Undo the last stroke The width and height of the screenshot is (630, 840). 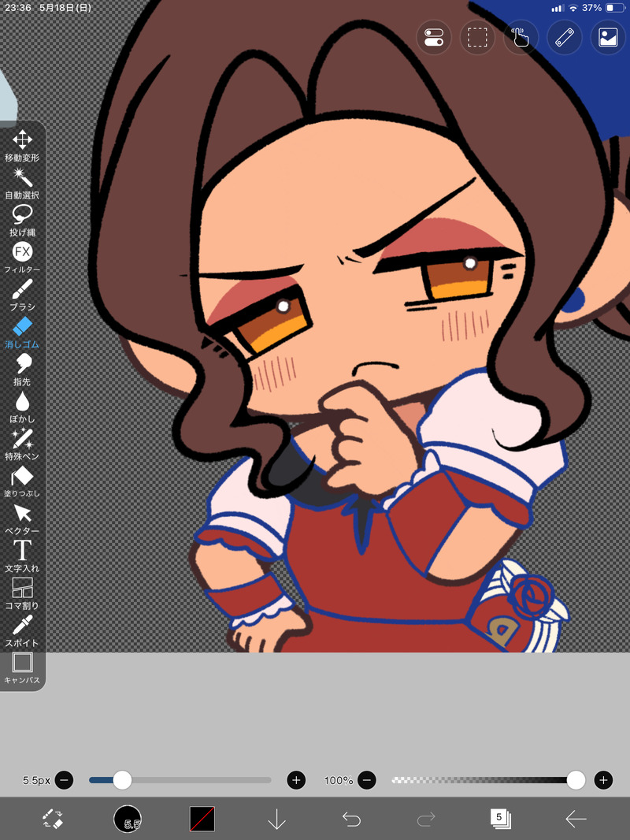[352, 819]
